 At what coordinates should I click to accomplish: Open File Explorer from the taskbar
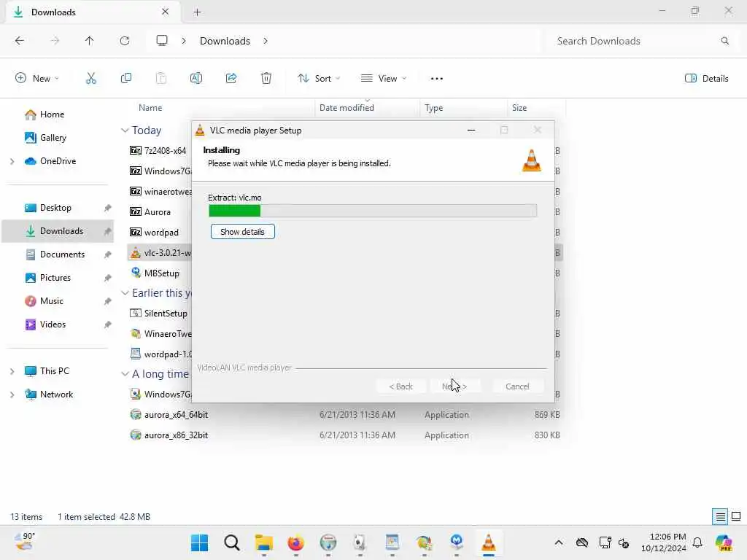(264, 542)
